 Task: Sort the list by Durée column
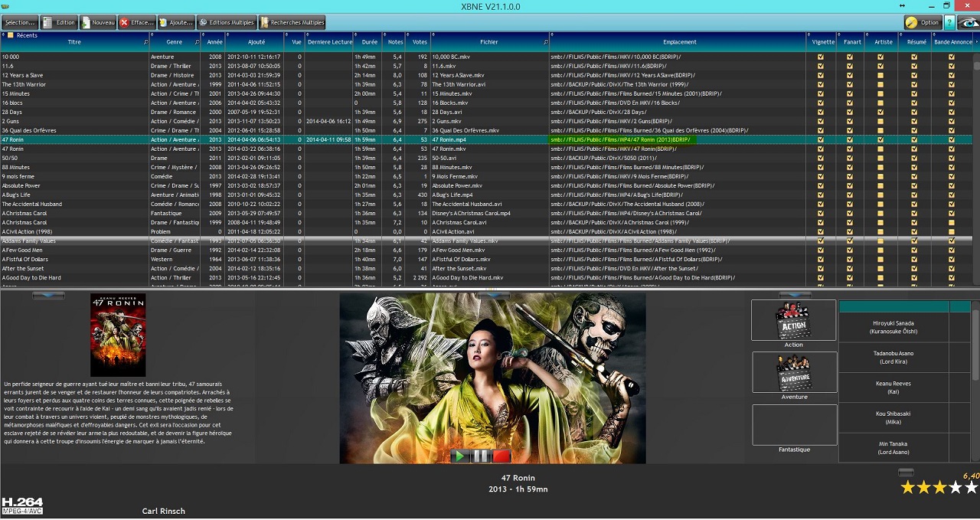point(369,42)
